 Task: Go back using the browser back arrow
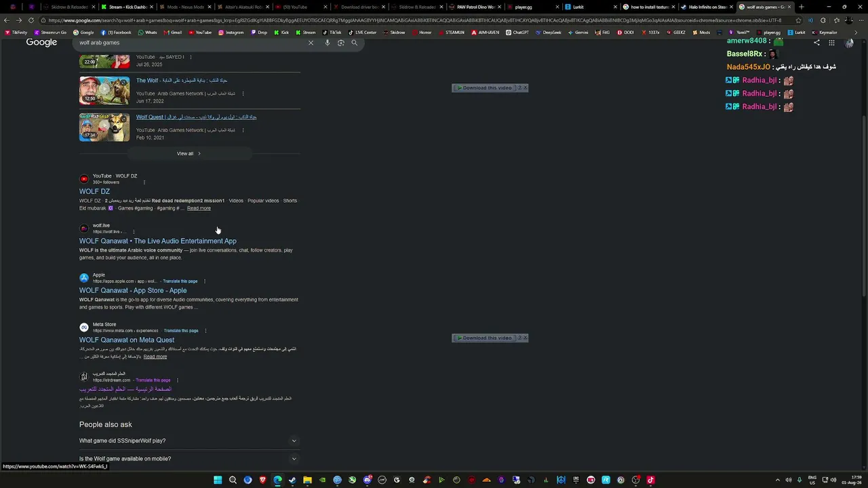pos(6,20)
